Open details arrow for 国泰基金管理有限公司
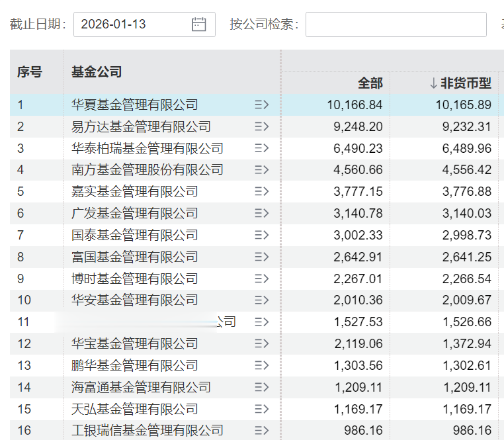This screenshot has width=504, height=440. [x=262, y=235]
